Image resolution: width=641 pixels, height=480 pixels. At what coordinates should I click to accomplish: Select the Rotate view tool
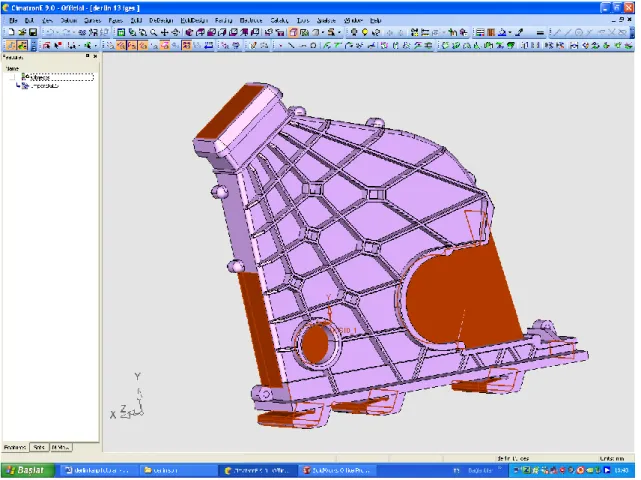(x=175, y=32)
